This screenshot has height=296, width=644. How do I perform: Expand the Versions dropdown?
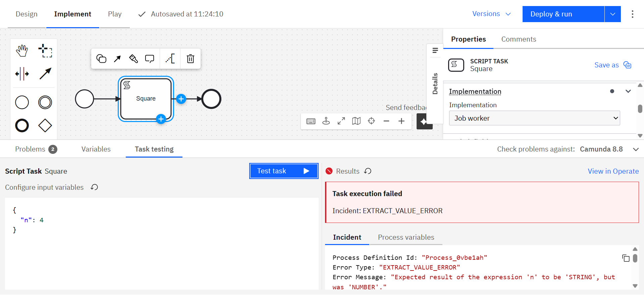tap(491, 14)
